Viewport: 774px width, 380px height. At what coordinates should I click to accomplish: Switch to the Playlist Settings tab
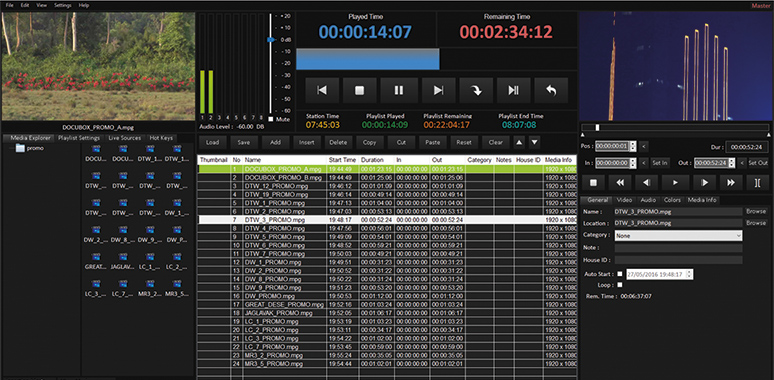[x=79, y=138]
